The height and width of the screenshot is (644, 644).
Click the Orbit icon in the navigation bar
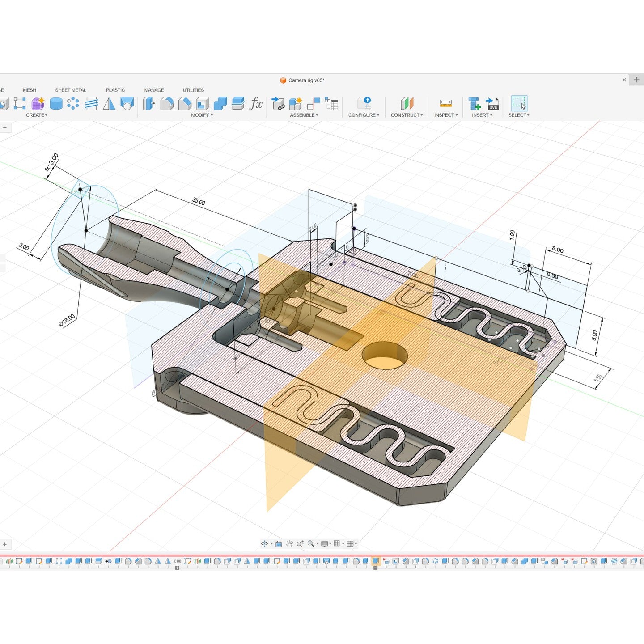(x=266, y=543)
